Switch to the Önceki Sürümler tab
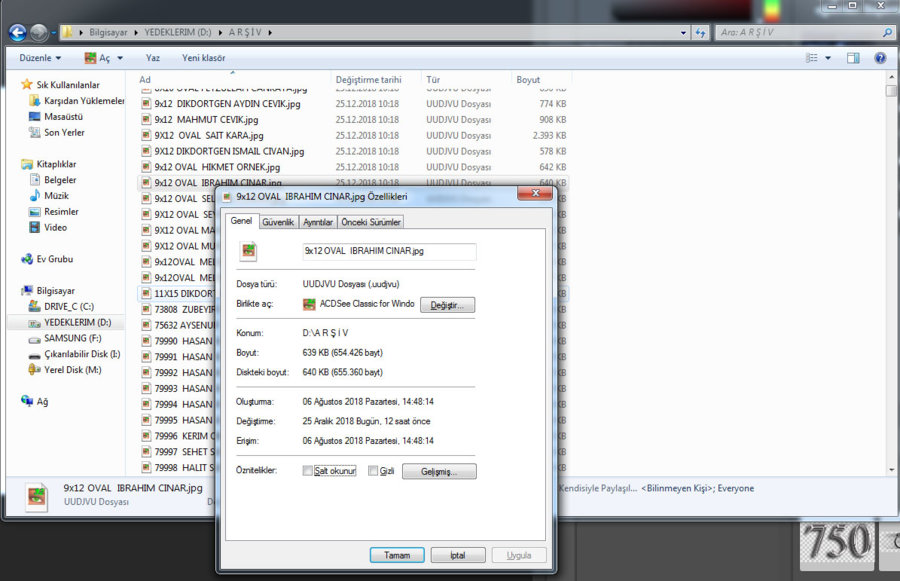 pyautogui.click(x=371, y=222)
